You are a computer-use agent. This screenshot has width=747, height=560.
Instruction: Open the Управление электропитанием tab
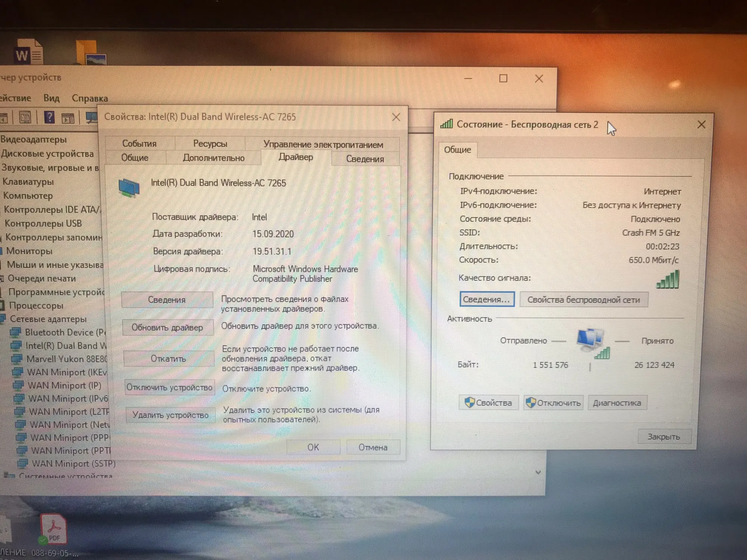coord(323,144)
